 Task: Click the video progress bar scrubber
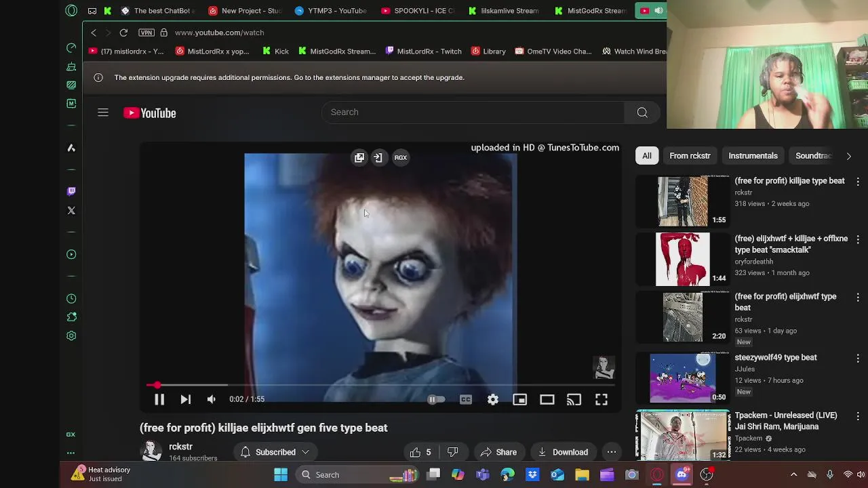(157, 385)
